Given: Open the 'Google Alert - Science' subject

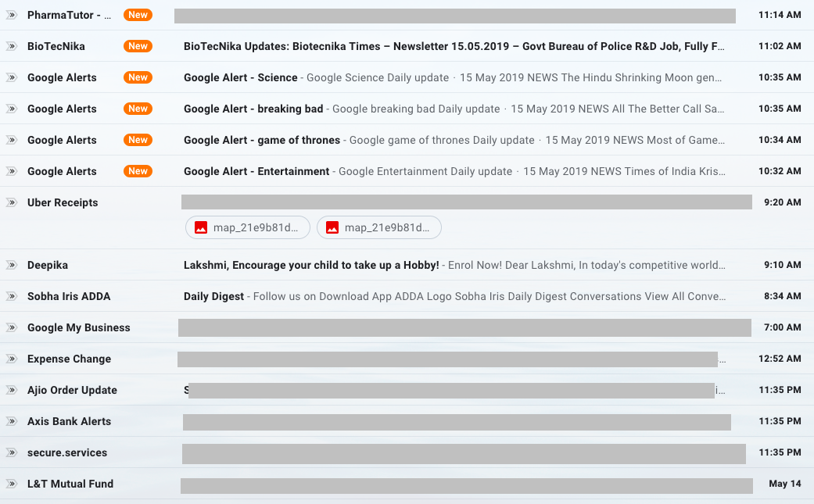Looking at the screenshot, I should pyautogui.click(x=240, y=77).
